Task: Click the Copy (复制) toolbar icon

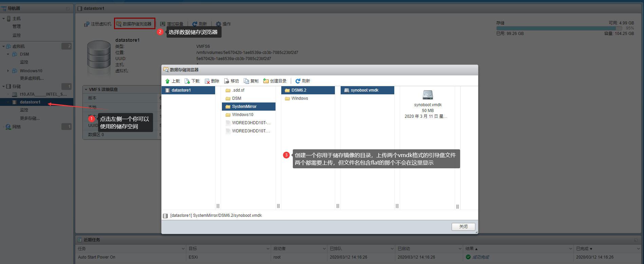Action: point(246,81)
